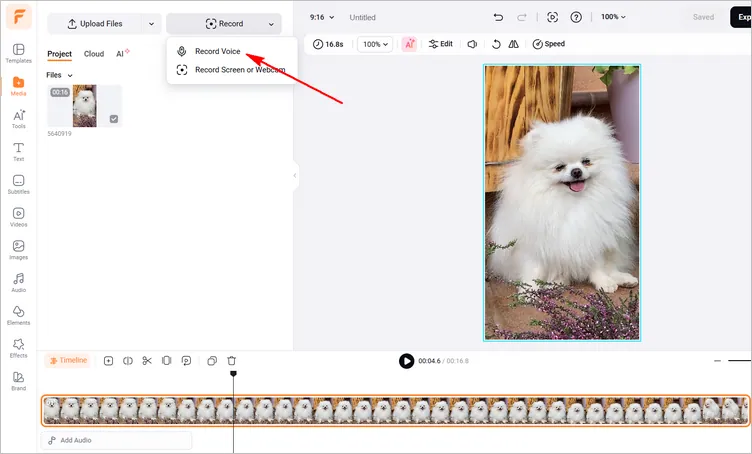
Task: Click the Export button
Action: [x=741, y=17]
